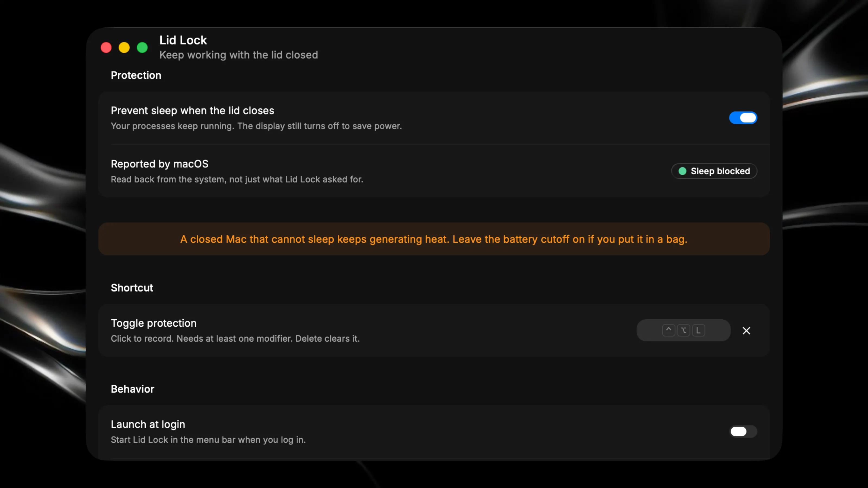This screenshot has height=488, width=868.
Task: Enable the Launch at login switch
Action: tap(743, 431)
